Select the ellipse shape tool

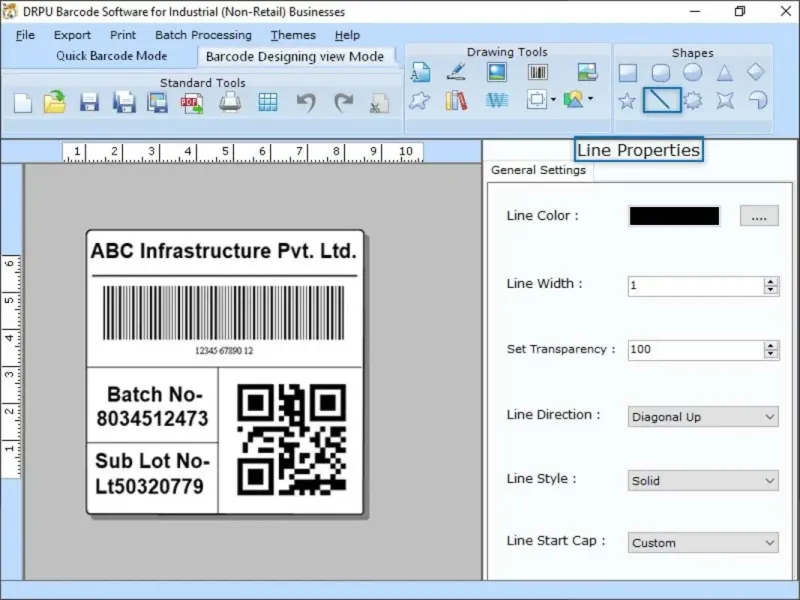[692, 72]
